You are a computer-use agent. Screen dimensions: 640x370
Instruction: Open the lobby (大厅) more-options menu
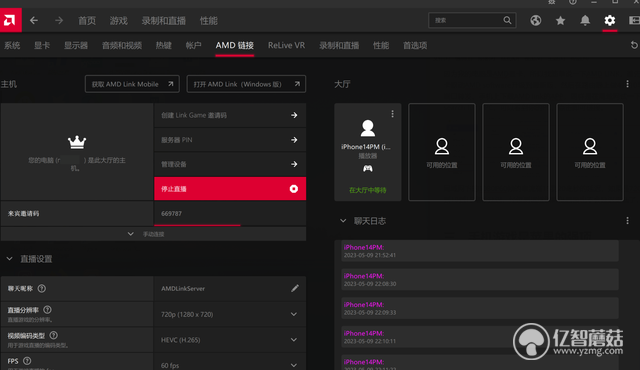(x=627, y=84)
